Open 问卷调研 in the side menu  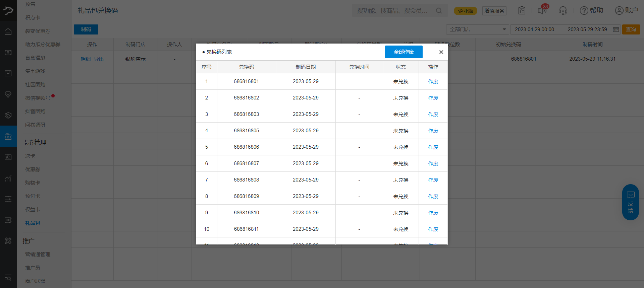click(x=35, y=125)
